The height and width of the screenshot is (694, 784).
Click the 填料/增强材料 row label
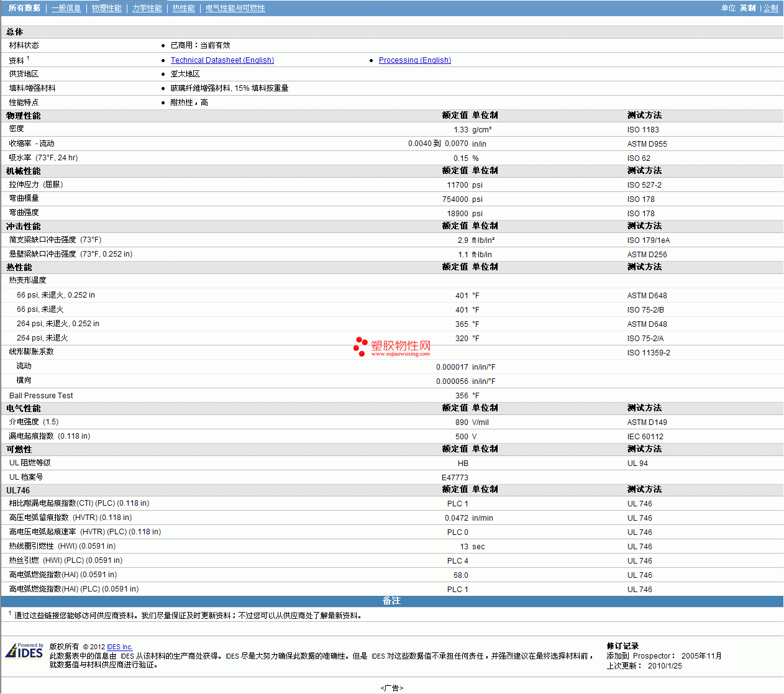[32, 88]
